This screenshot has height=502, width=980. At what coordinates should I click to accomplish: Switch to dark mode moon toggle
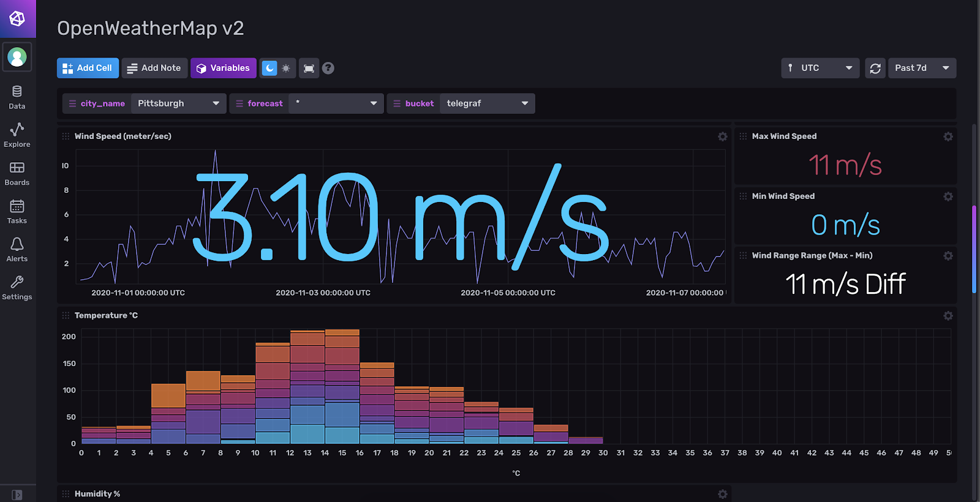tap(269, 68)
